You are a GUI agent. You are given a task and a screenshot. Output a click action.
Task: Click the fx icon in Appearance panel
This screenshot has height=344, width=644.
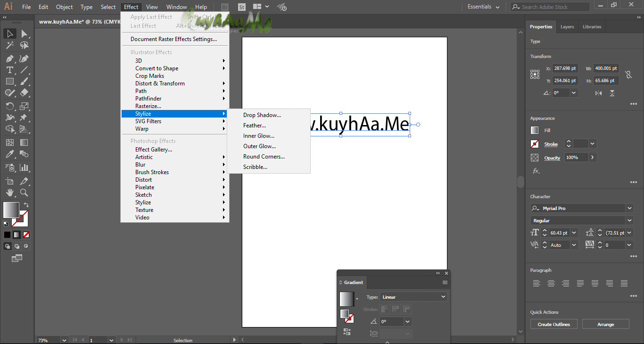536,171
